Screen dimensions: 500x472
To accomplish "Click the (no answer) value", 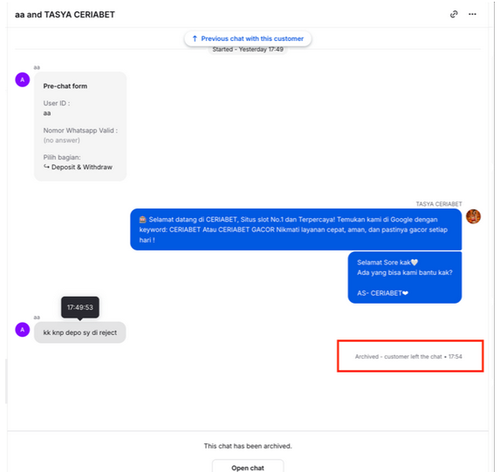I will 62,140.
